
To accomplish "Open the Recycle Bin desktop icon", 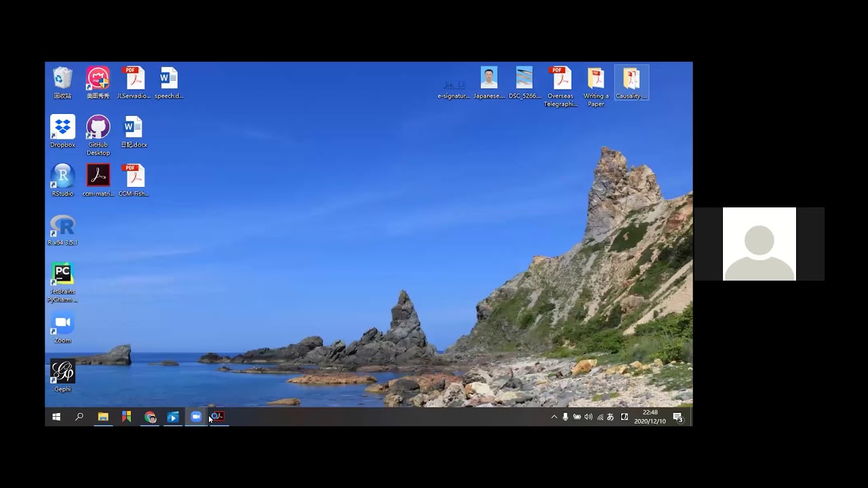I will 62,83.
